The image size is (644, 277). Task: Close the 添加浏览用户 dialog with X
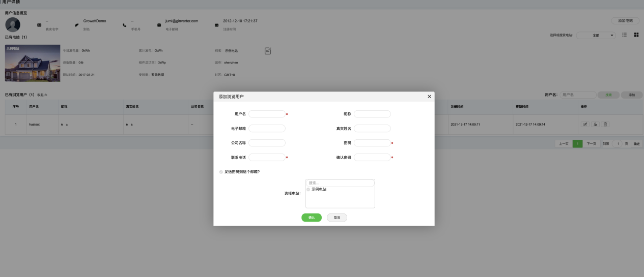click(x=429, y=96)
